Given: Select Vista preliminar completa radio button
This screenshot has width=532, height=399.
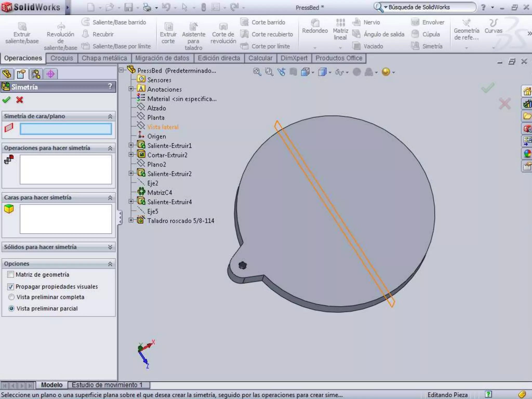Looking at the screenshot, I should click(11, 297).
